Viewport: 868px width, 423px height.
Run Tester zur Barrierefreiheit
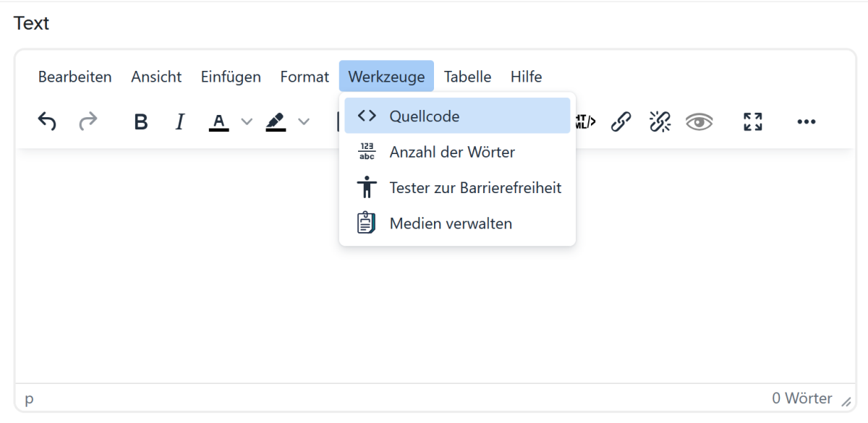point(457,188)
